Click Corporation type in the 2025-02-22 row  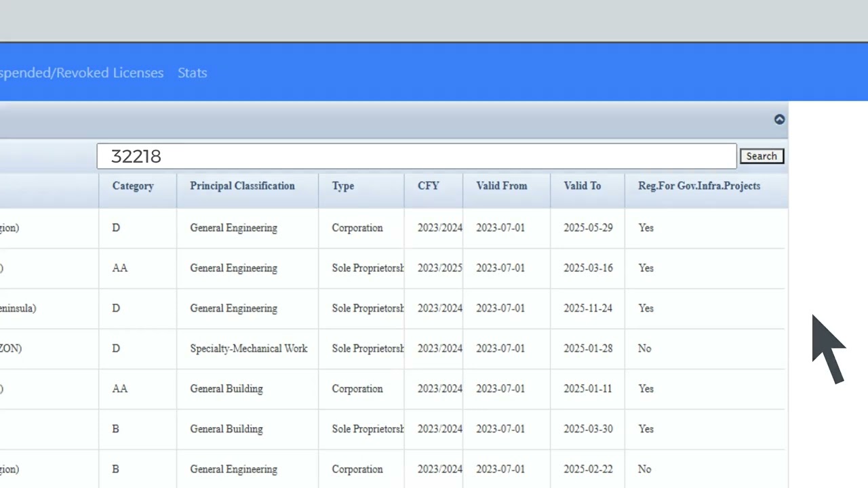(x=357, y=469)
